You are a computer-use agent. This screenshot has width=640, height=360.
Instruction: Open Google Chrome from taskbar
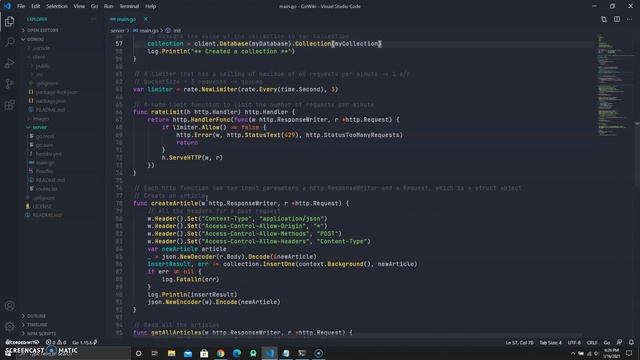tap(220, 353)
